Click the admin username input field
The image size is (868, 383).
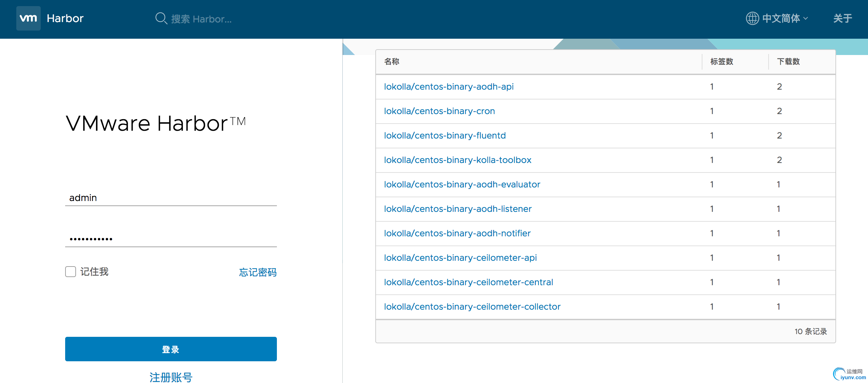coord(171,198)
